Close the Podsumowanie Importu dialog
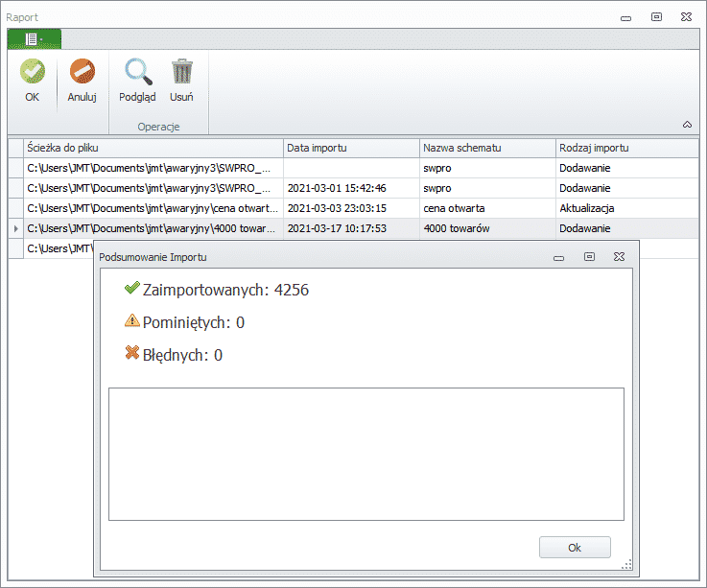Image resolution: width=707 pixels, height=588 pixels. (x=619, y=256)
